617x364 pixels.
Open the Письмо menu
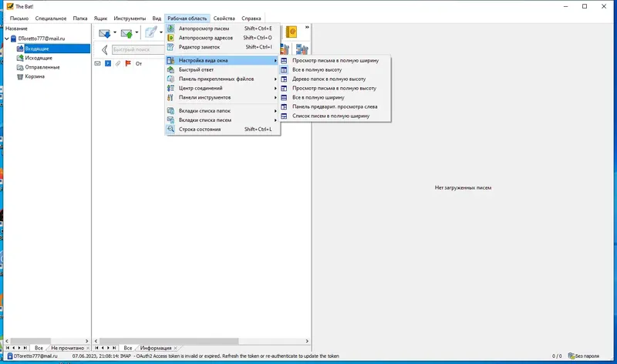tap(19, 19)
